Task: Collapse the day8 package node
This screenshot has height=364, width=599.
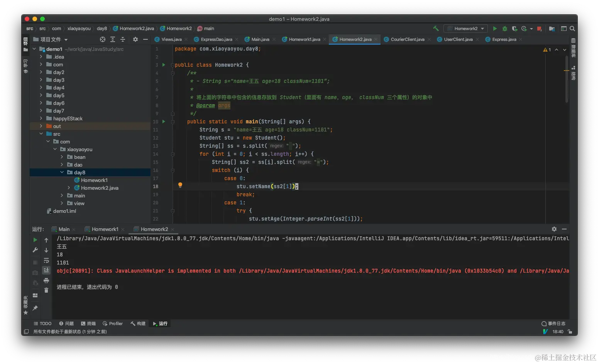Action: [62, 172]
